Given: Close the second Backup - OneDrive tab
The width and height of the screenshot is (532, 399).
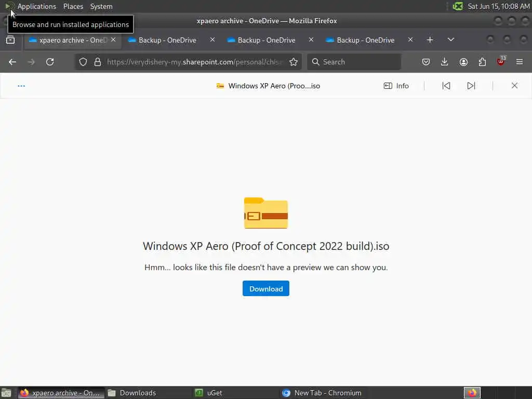Looking at the screenshot, I should pyautogui.click(x=212, y=39).
